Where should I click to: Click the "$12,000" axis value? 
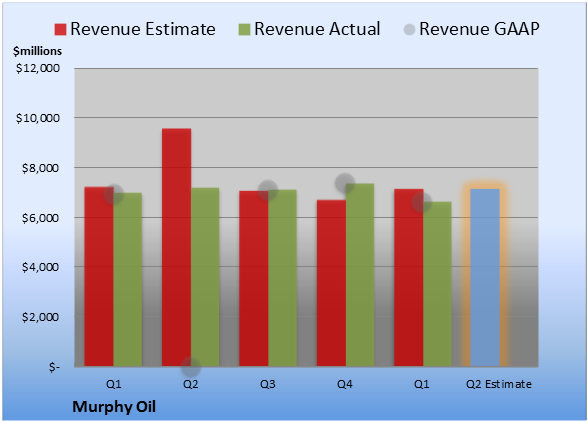[x=38, y=68]
